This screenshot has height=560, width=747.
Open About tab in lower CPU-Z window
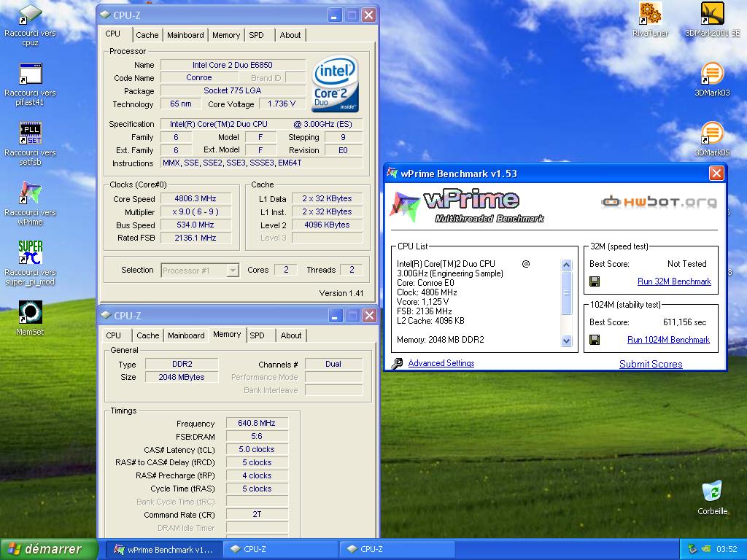pos(290,335)
